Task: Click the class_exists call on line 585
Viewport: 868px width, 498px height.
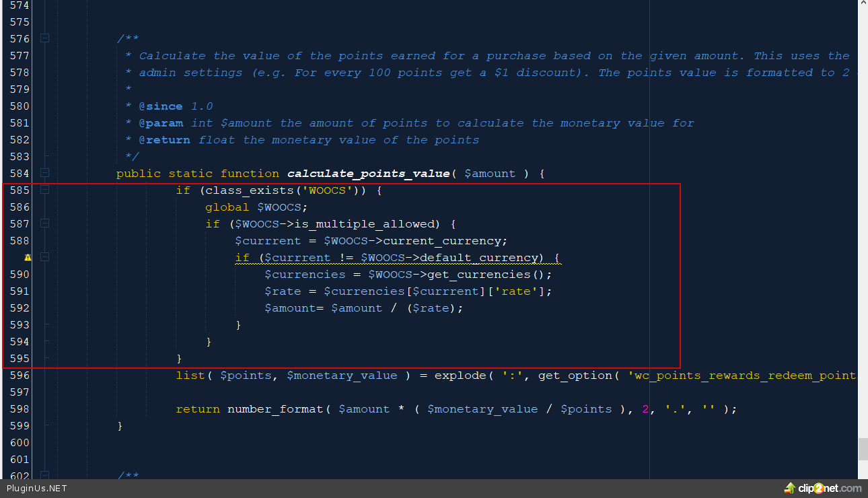Action: pyautogui.click(x=250, y=190)
